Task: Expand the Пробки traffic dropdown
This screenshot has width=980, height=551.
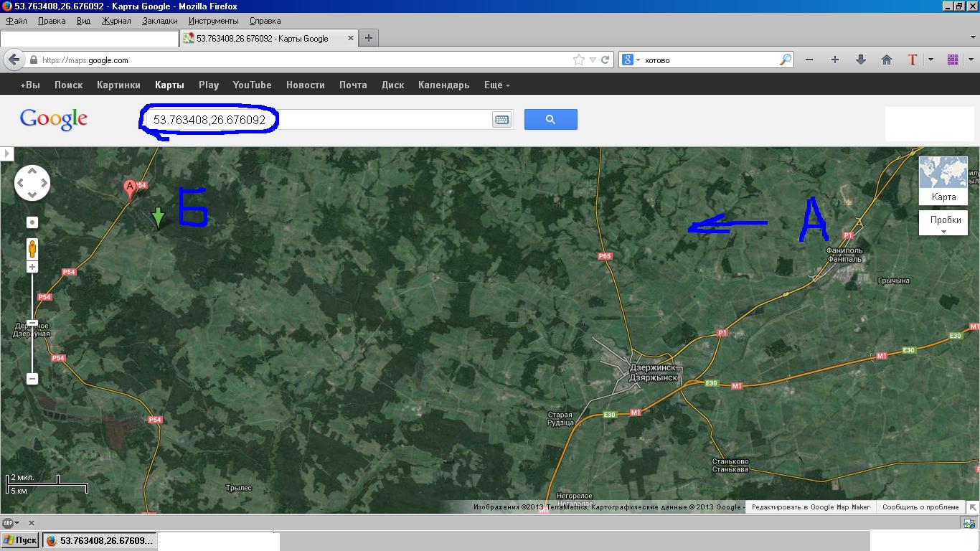Action: click(x=943, y=223)
